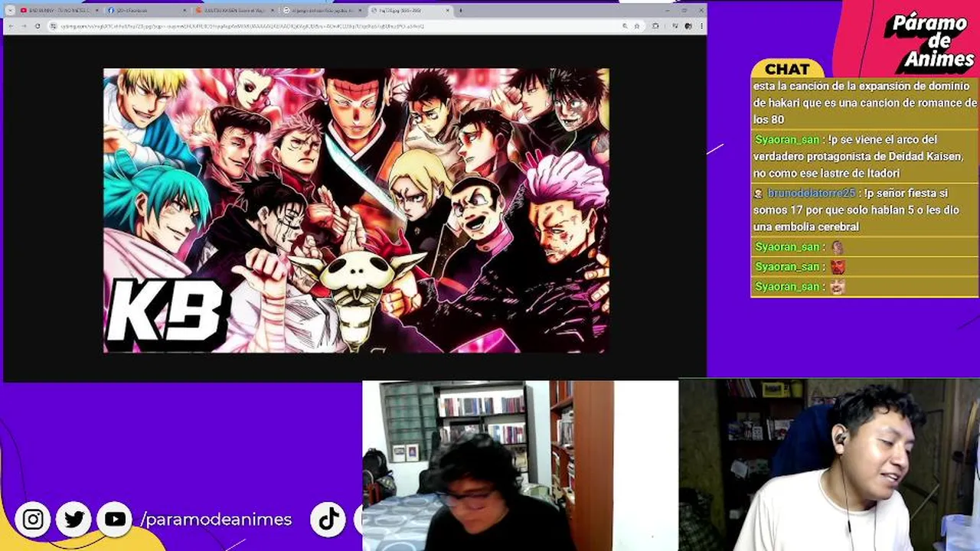The height and width of the screenshot is (551, 980).
Task: Open the zoom magnifier icon in address bar
Action: point(626,26)
